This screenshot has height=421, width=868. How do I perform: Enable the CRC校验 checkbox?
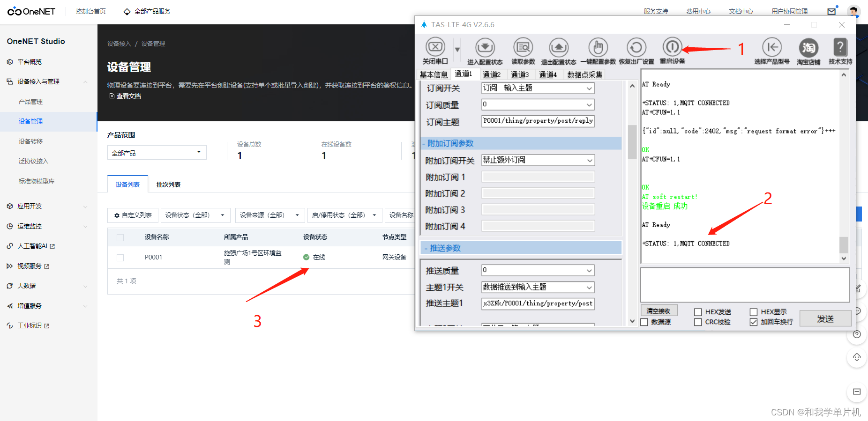tap(698, 322)
